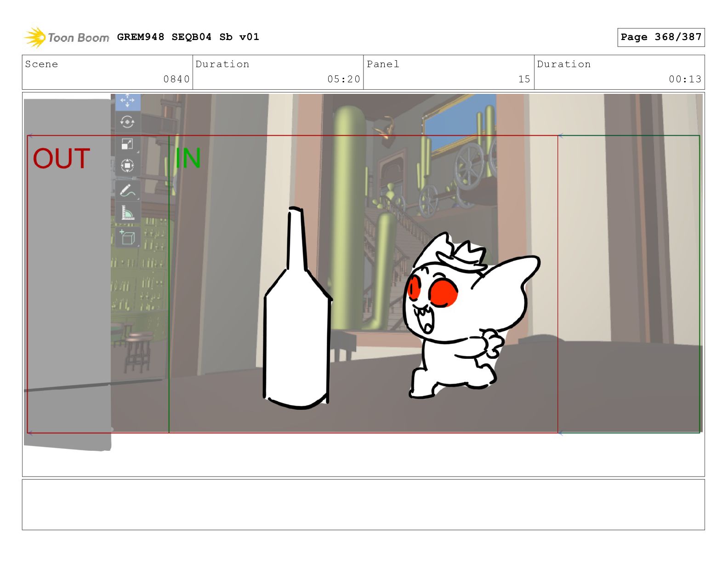Click the panel number '15'
Screen dimensions: 728x563
pos(524,79)
